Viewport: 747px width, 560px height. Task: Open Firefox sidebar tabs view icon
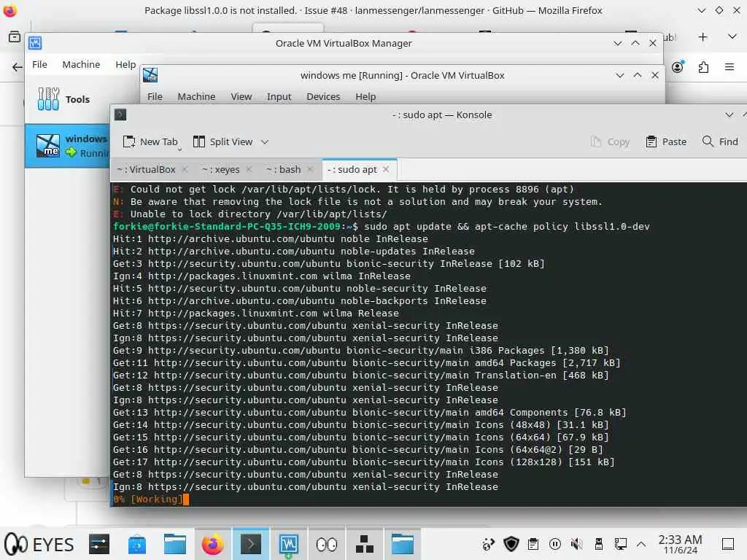[x=15, y=36]
